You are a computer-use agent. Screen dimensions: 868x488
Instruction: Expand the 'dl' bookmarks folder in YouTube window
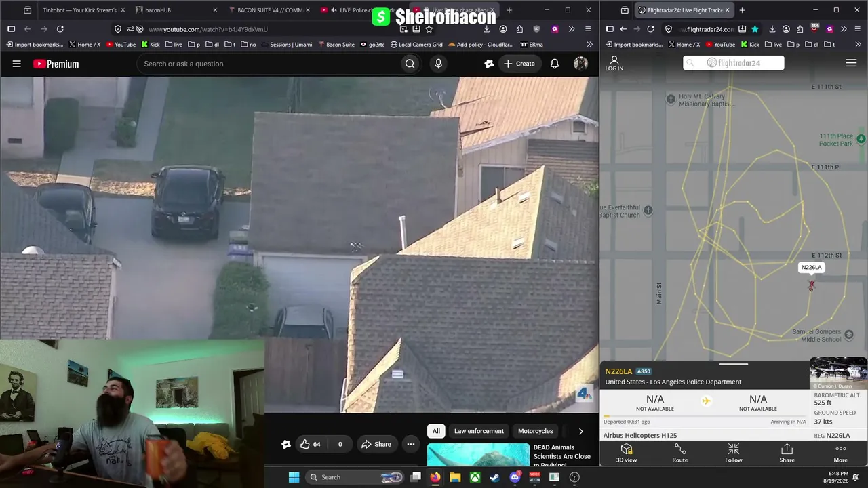(x=212, y=45)
